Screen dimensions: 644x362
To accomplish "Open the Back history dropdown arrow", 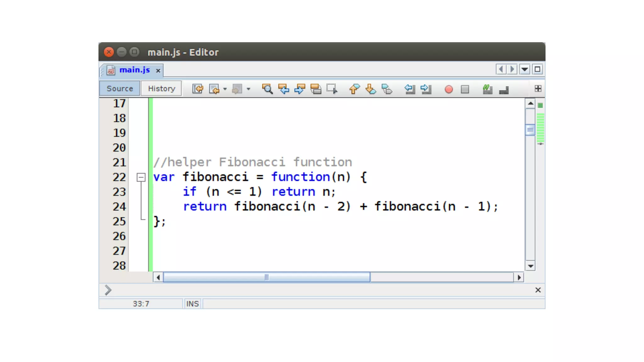I will tap(225, 89).
